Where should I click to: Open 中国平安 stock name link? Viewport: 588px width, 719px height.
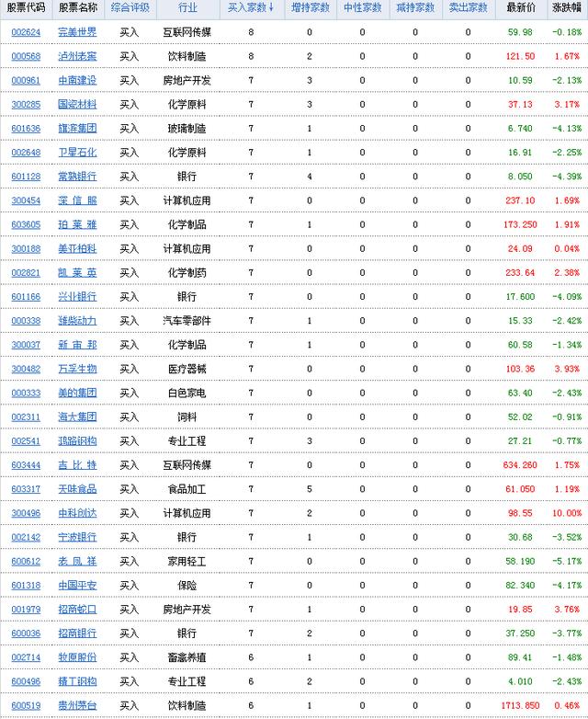click(77, 586)
